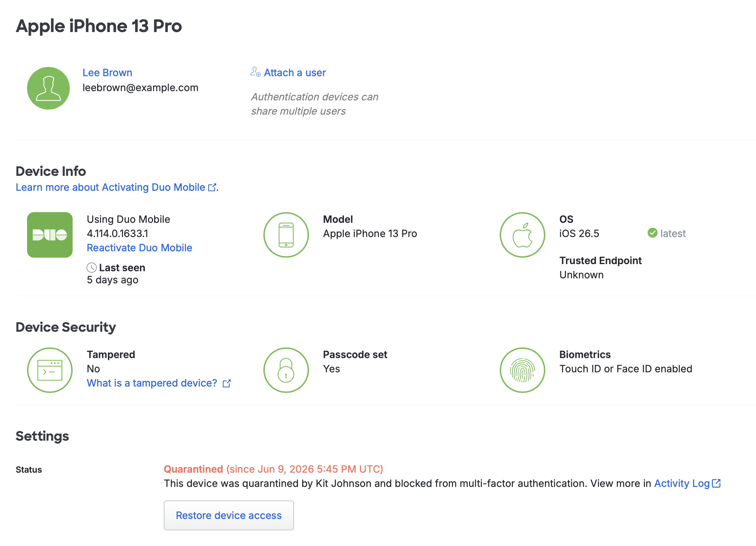Open What is a tampered device link
Viewport: 756px width, 546px height.
click(x=152, y=383)
